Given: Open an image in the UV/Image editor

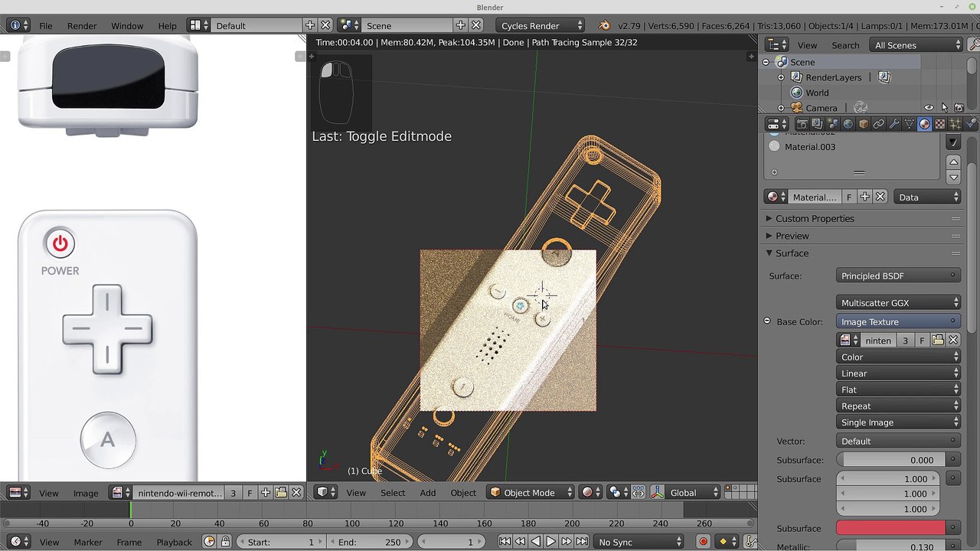Looking at the screenshot, I should (x=281, y=493).
